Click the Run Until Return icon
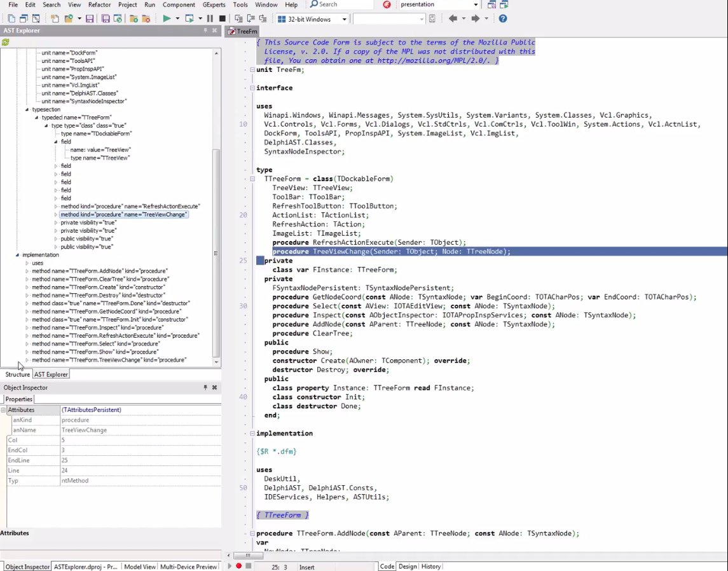728x571 pixels. pyautogui.click(x=263, y=18)
